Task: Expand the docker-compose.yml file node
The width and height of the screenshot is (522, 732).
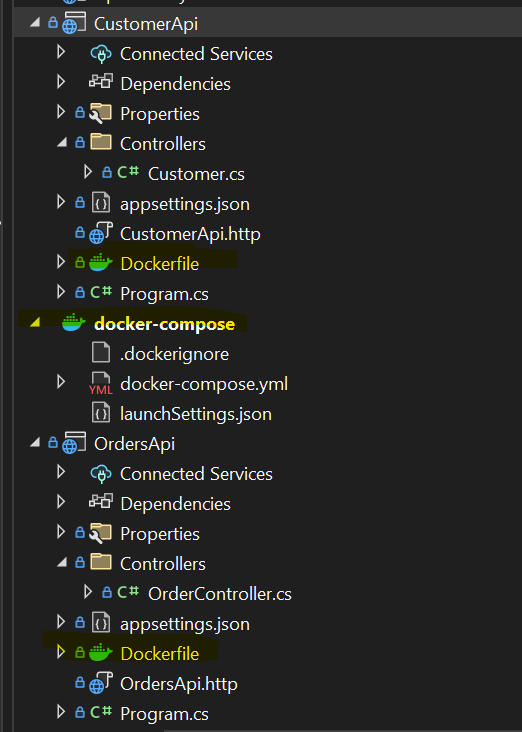Action: coord(61,381)
